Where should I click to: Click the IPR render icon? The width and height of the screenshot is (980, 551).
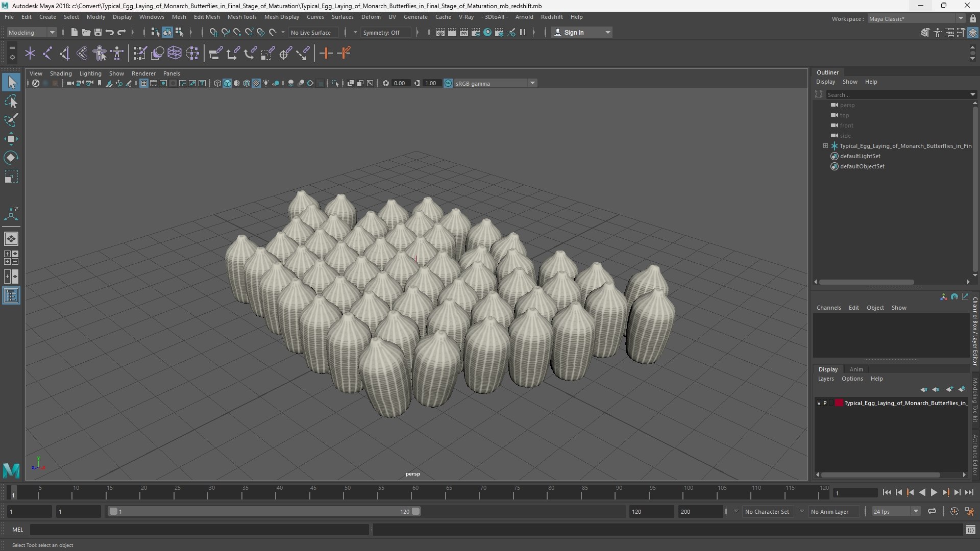[464, 32]
